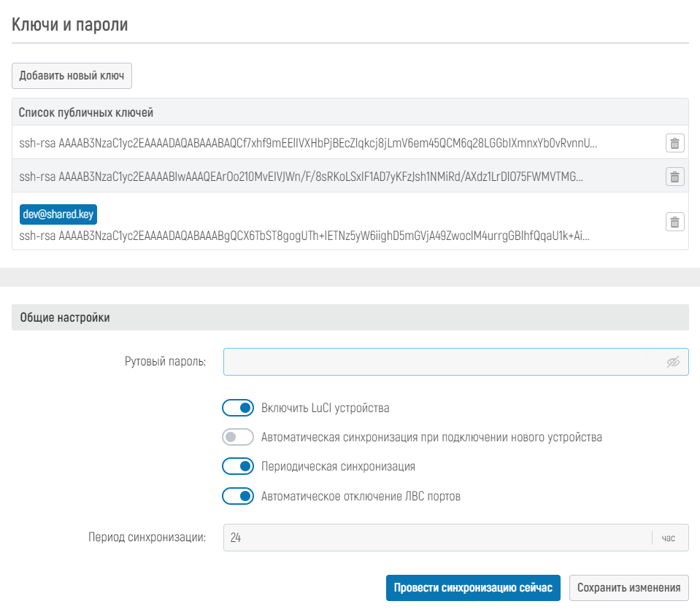The width and height of the screenshot is (700, 612).
Task: Click trash icon for dev@shared.key
Action: click(674, 222)
